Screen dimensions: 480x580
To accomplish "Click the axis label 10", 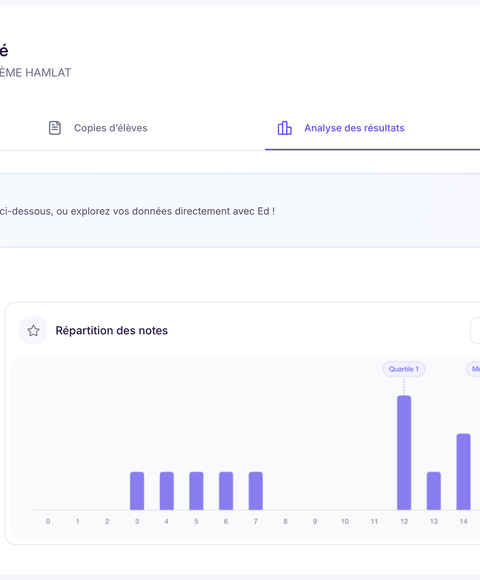I will click(345, 521).
